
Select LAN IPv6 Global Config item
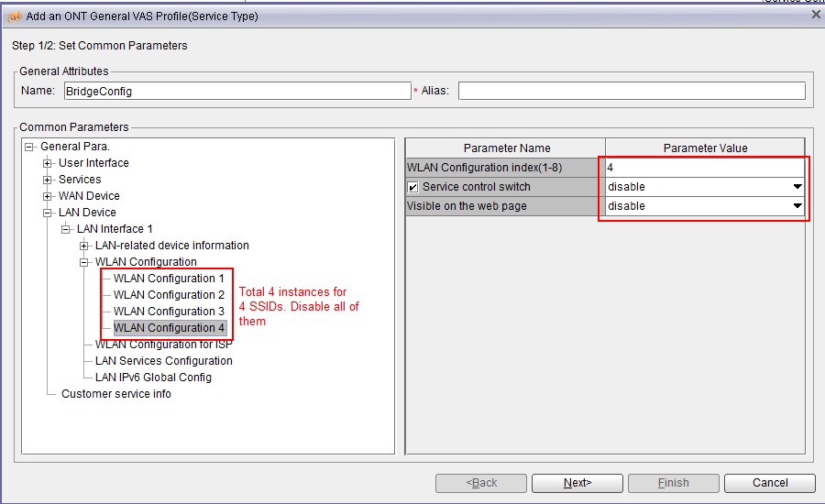153,378
